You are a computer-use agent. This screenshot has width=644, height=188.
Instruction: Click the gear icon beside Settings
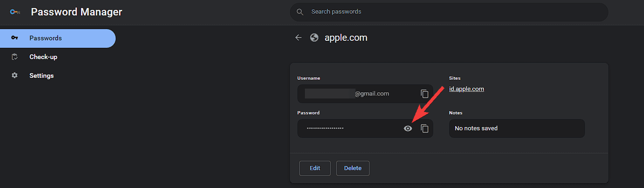coord(15,75)
